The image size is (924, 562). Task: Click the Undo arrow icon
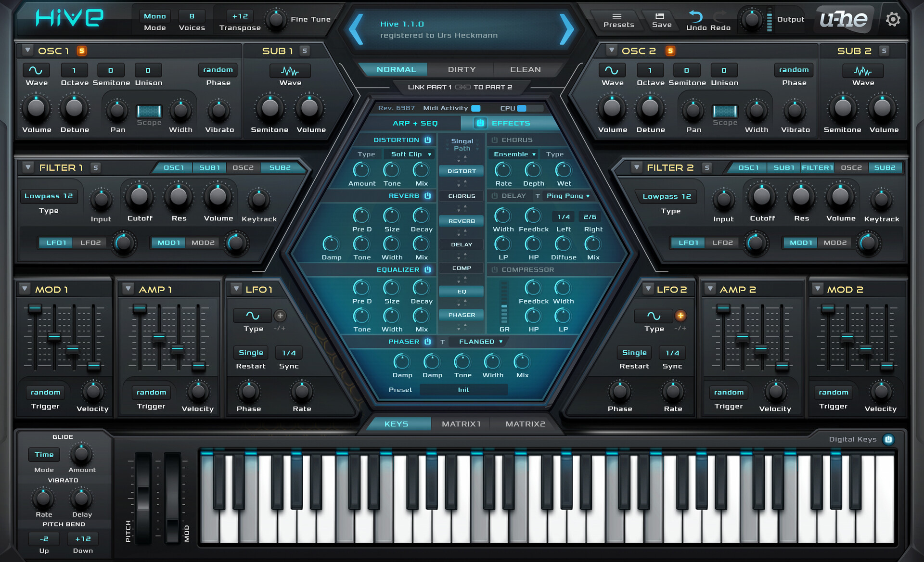click(x=696, y=16)
